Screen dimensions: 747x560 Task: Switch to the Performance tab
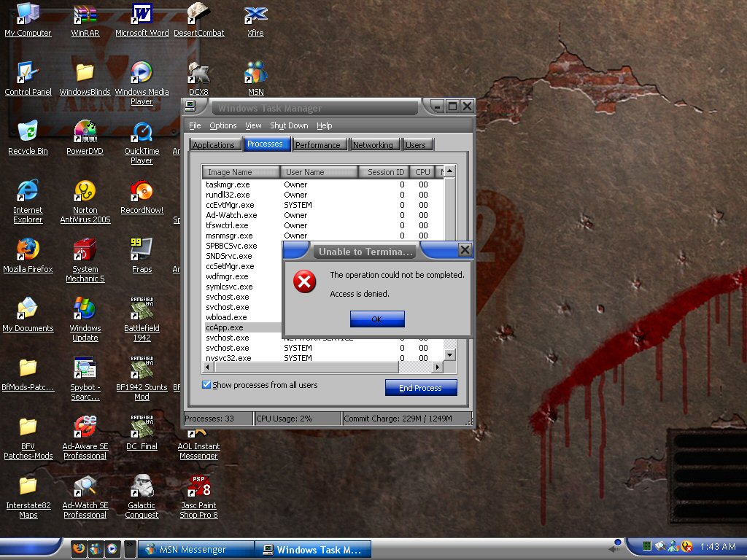click(x=318, y=145)
